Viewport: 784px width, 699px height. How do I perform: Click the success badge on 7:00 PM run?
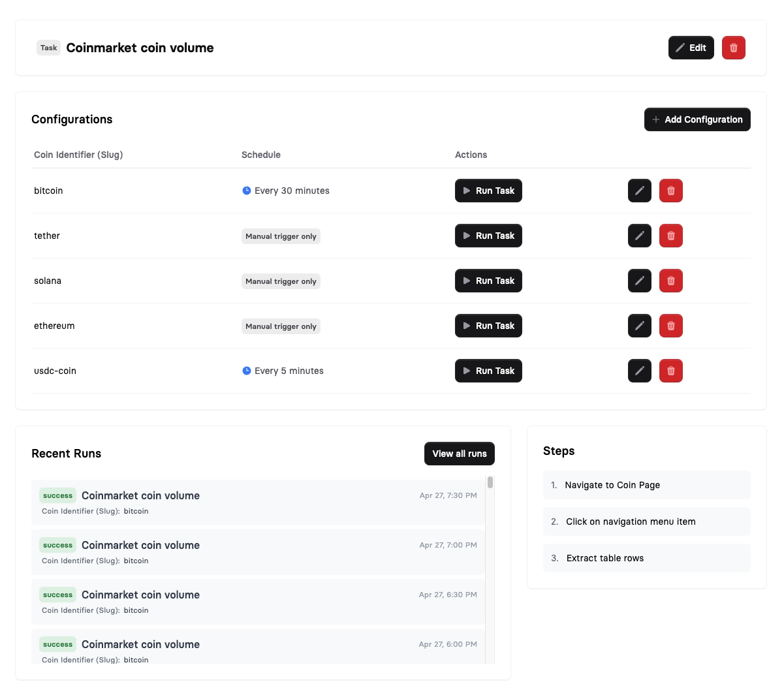[x=57, y=545]
